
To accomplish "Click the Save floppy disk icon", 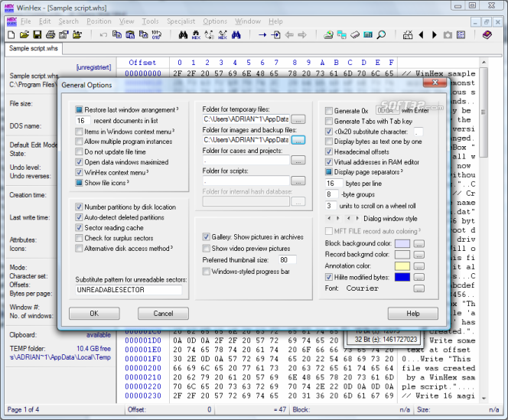I will click(x=37, y=34).
